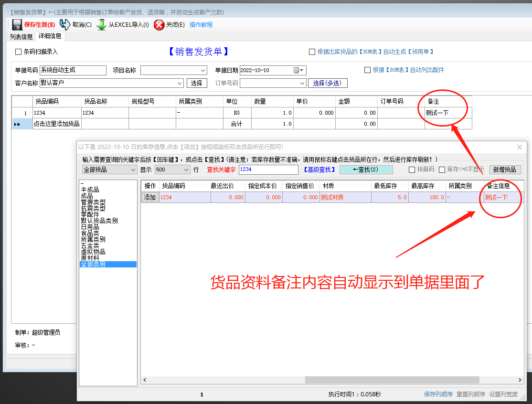Viewport: 532px width, 404px height.
Task: Close the inventory dialog with its X icon
Action: (520, 147)
